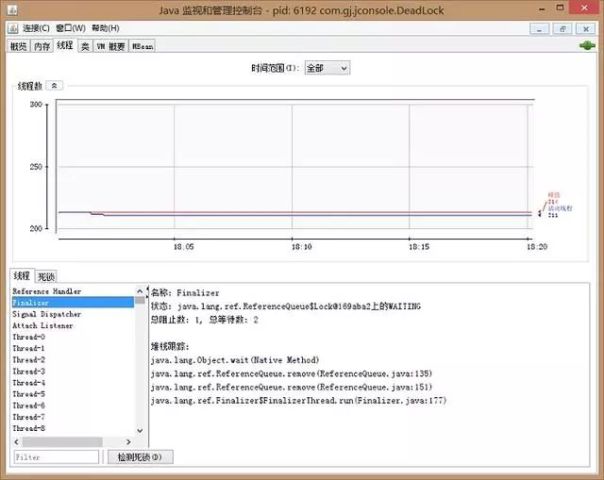Viewport: 604px width, 480px height.
Task: Select the Finalizer thread
Action: coord(73,302)
